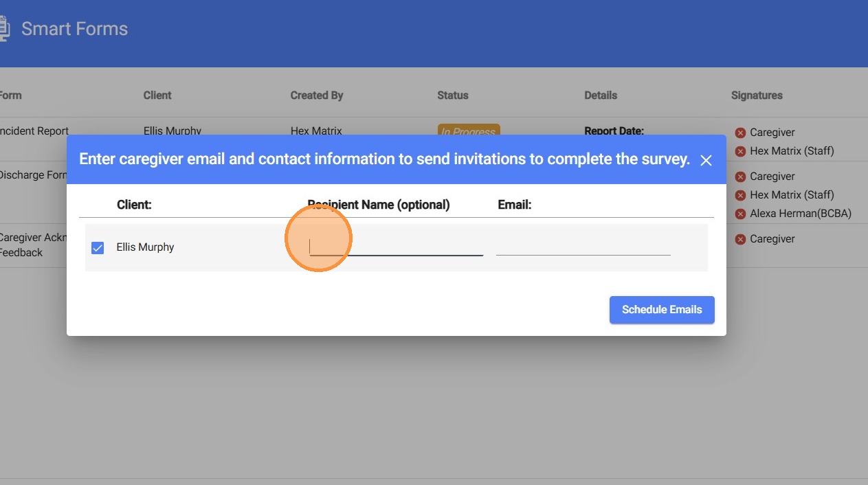This screenshot has height=485, width=868.
Task: Click red X beside Discharge Form's Hex Matrix (Staff)
Action: pyautogui.click(x=740, y=195)
